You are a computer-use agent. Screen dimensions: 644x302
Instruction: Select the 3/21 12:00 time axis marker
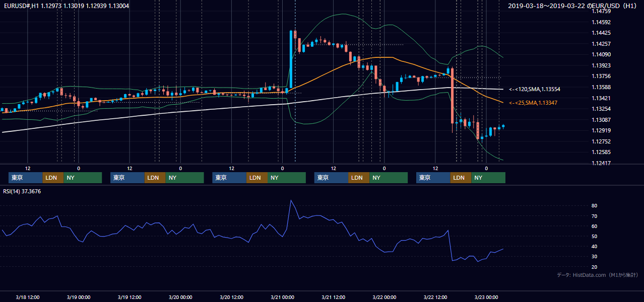333,297
